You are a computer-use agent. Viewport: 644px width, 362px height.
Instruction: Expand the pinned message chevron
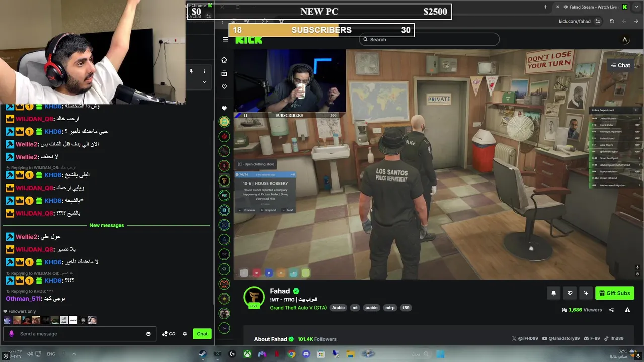[x=204, y=82]
